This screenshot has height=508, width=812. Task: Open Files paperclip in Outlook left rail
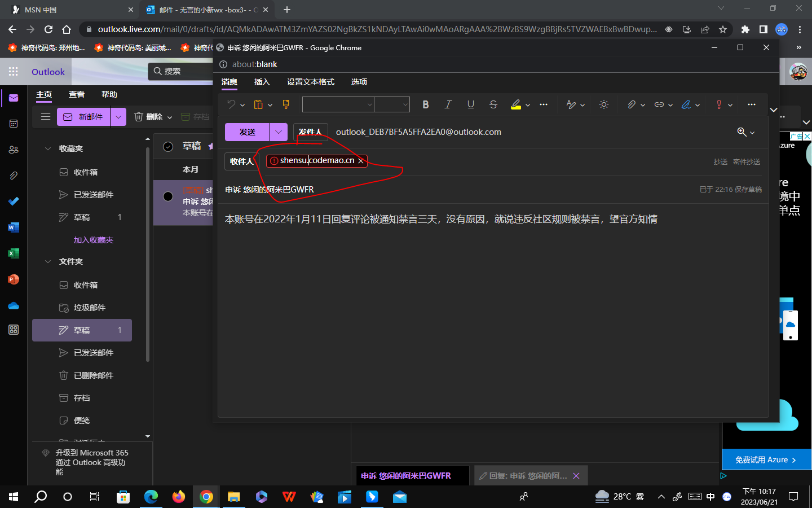(x=14, y=176)
